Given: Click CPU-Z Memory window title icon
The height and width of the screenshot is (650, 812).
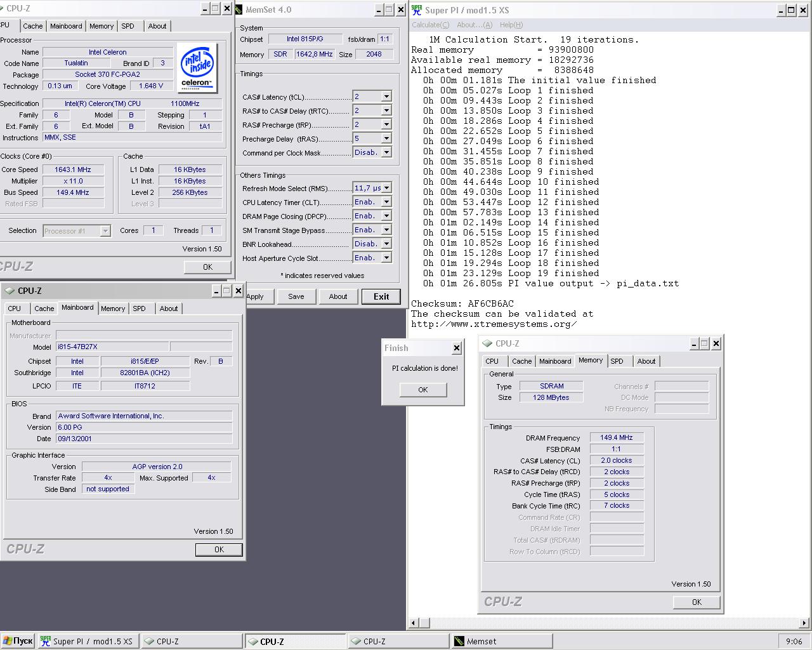Looking at the screenshot, I should point(487,343).
